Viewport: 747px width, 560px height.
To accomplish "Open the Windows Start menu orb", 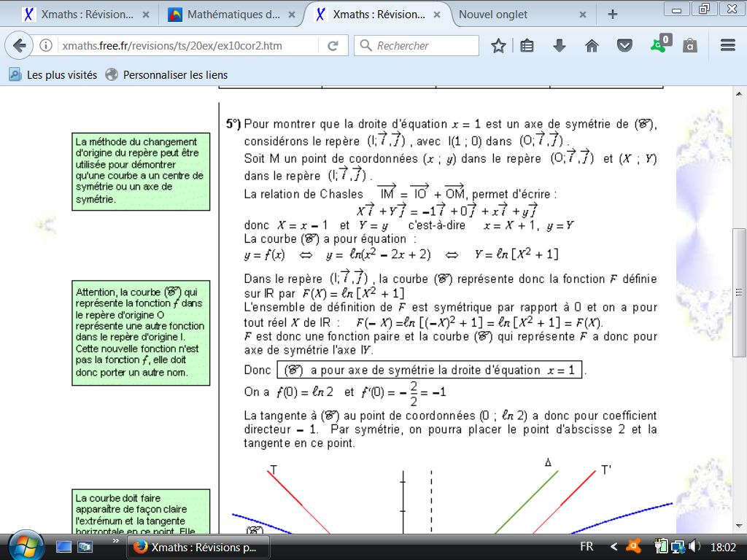I will point(27,545).
